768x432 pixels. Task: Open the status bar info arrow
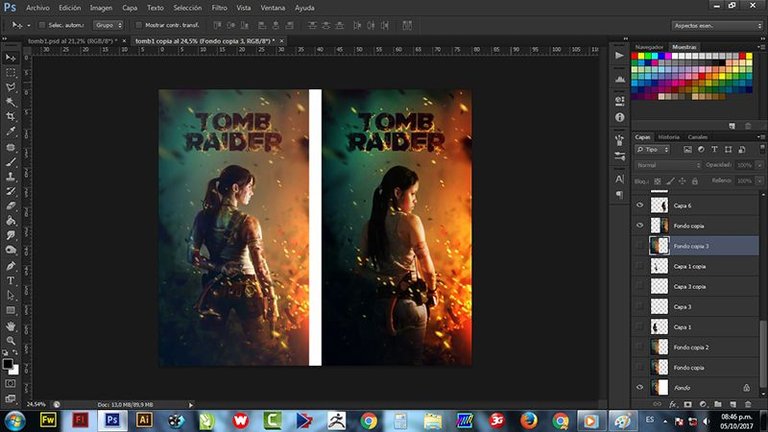[x=191, y=405]
